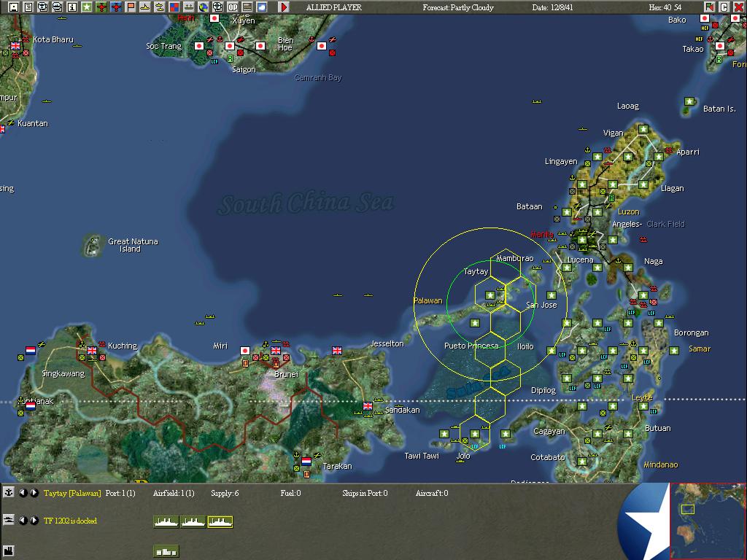This screenshot has width=747, height=560.
Task: Click base star on Batan Is.
Action: click(x=689, y=101)
